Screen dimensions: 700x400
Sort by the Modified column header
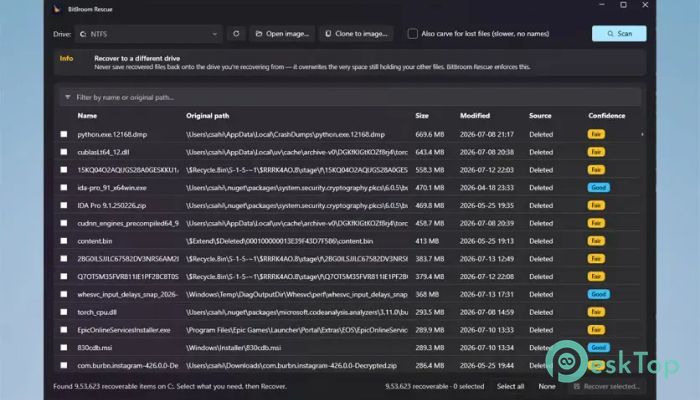pyautogui.click(x=475, y=116)
